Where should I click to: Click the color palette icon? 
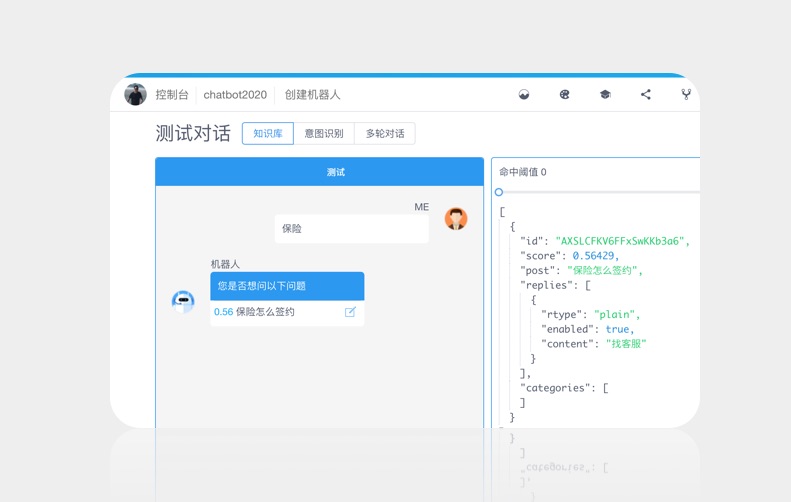pos(564,95)
